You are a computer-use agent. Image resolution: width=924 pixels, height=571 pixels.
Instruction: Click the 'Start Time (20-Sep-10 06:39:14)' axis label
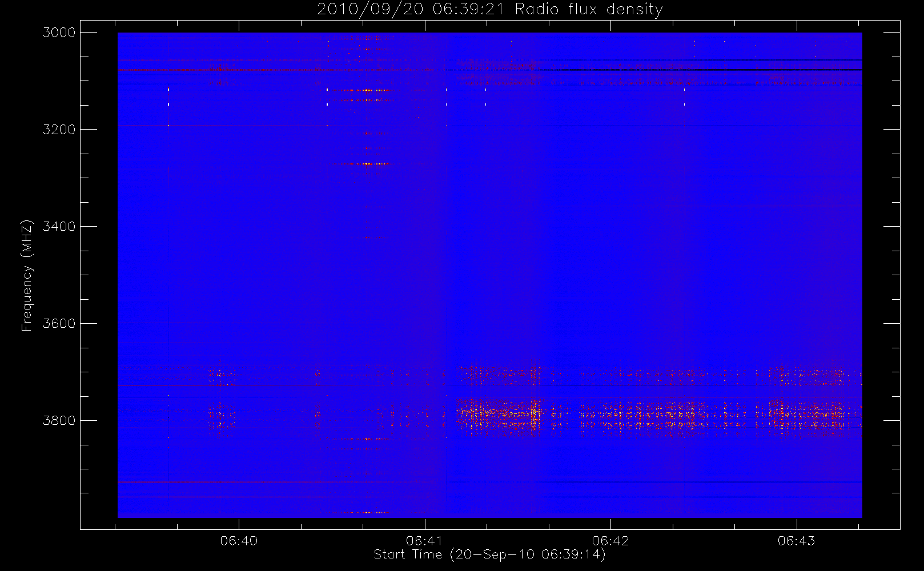489,554
